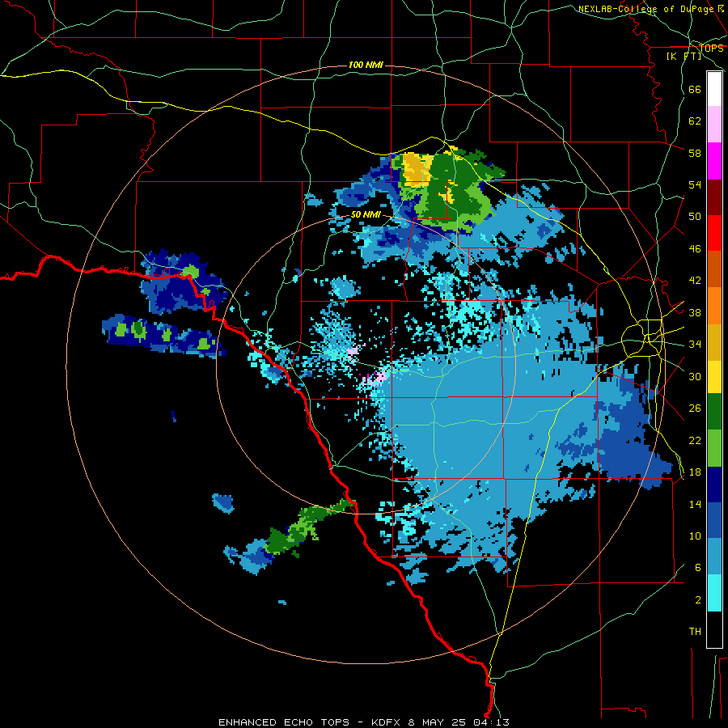Screen dimensions: 728x728
Task: Click the maroon legend color band
Action: [x=714, y=197]
